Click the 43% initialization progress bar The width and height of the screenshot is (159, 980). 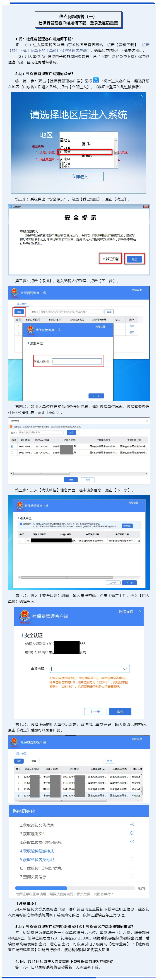[75, 888]
